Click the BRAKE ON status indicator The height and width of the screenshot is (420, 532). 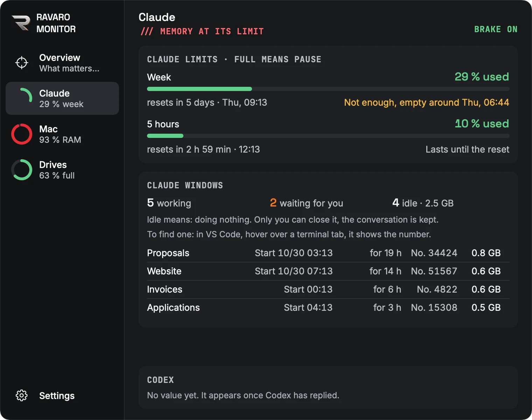click(496, 29)
